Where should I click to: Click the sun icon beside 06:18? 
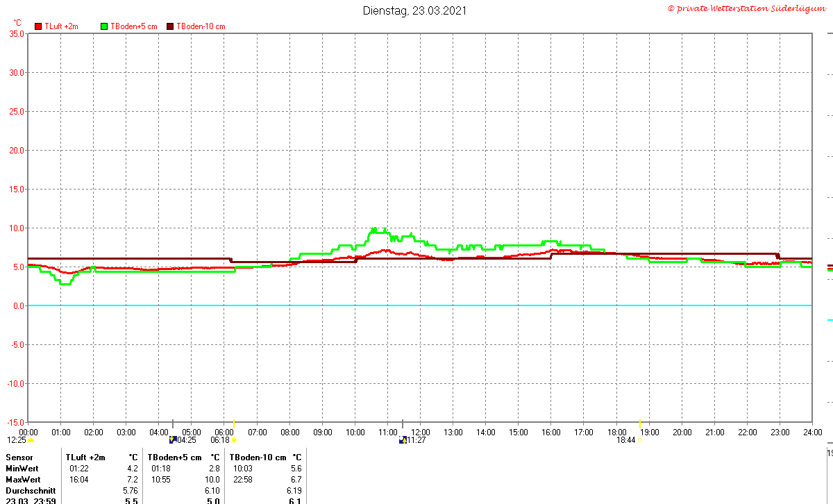click(x=234, y=440)
